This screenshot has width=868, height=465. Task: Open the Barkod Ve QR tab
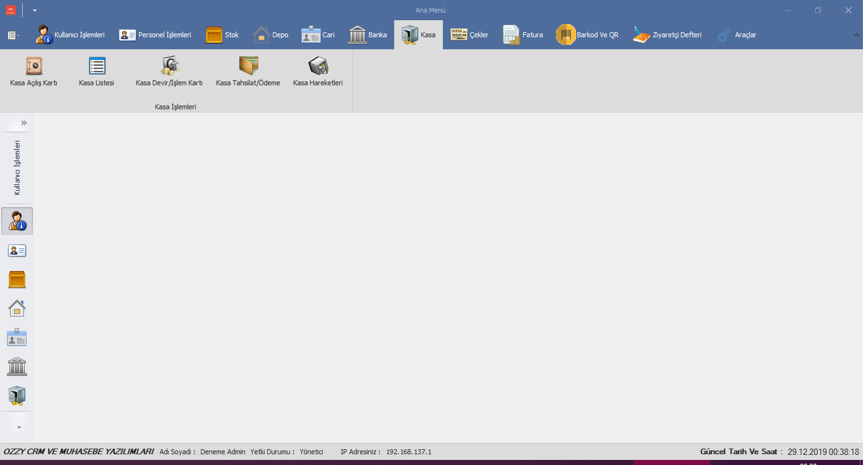tap(588, 35)
